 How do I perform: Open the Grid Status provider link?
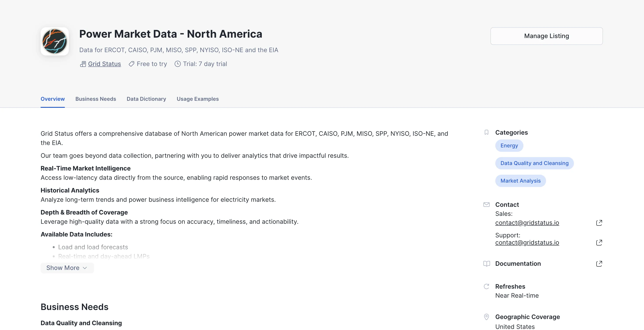pos(105,64)
